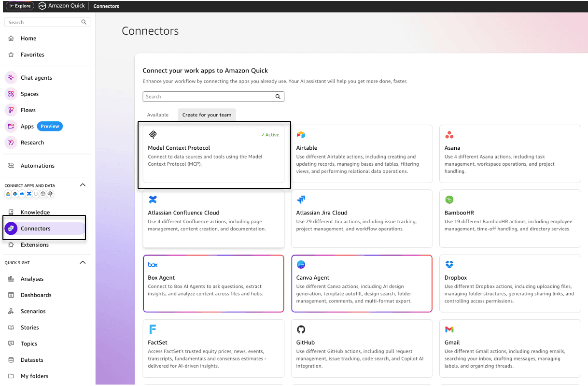Click the Chat agents sparkle icon
Screen dimensions: 588x386
(x=11, y=78)
